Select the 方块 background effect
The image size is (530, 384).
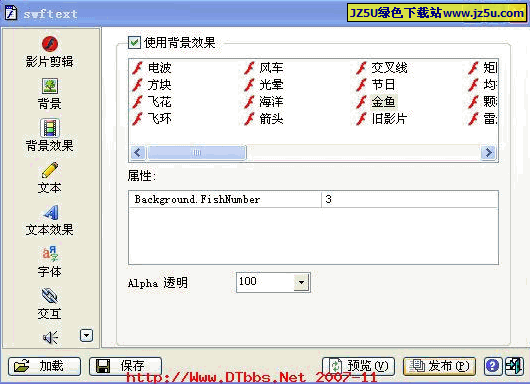(x=160, y=85)
